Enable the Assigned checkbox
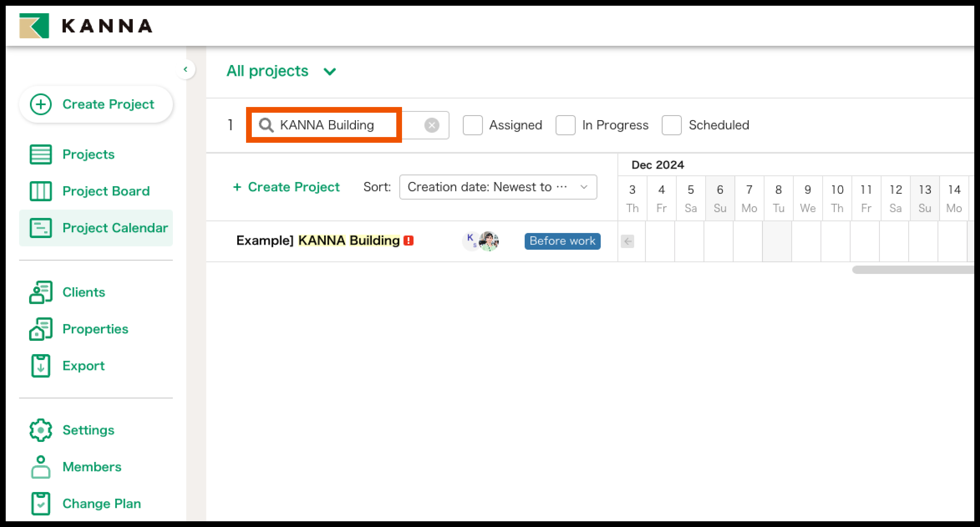980x527 pixels. [473, 125]
